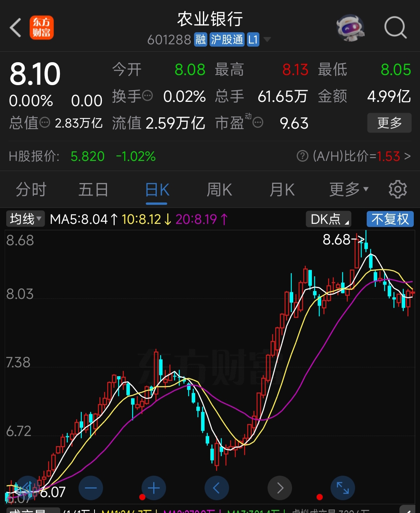The height and width of the screenshot is (513, 420).
Task: Zoom out chart with the minus button
Action: coord(91,488)
